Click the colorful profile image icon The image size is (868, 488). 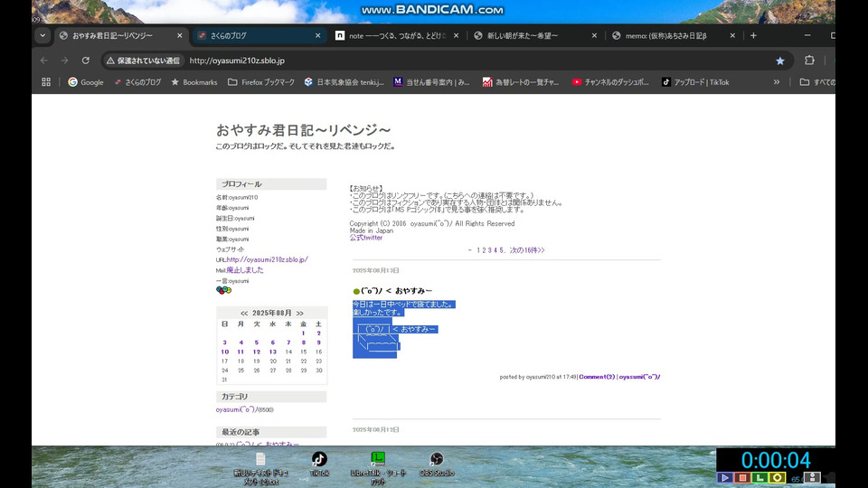223,290
